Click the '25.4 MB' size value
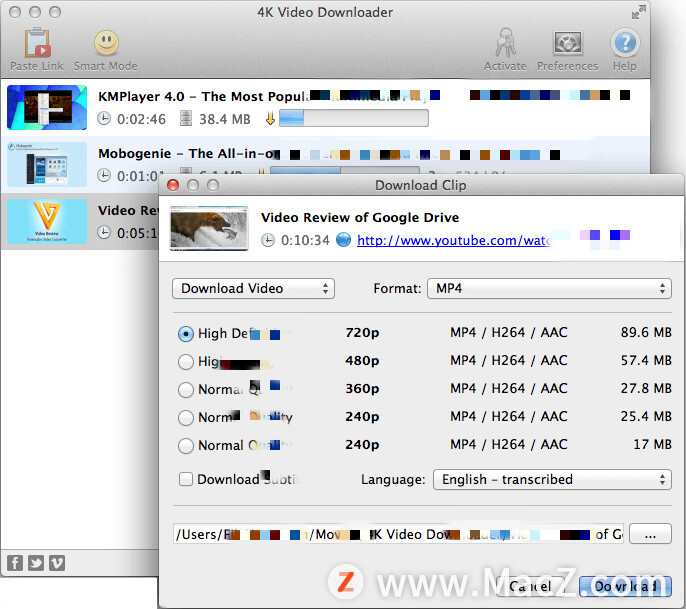 coord(646,416)
